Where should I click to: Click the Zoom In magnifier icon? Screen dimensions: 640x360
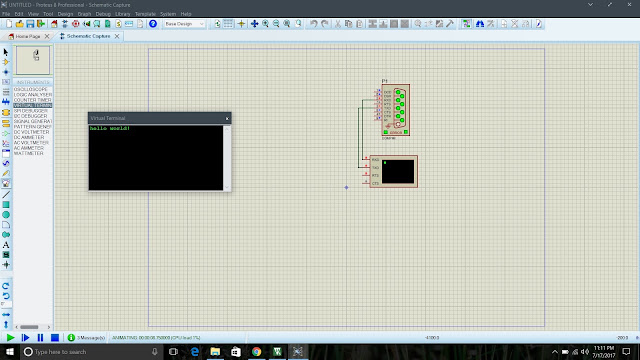pyautogui.click(x=265, y=24)
